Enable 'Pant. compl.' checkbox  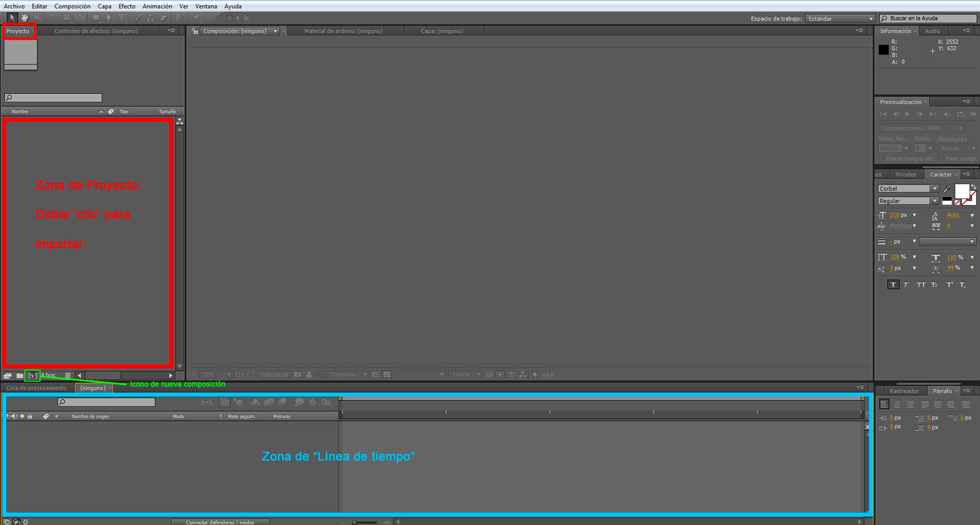coord(941,159)
